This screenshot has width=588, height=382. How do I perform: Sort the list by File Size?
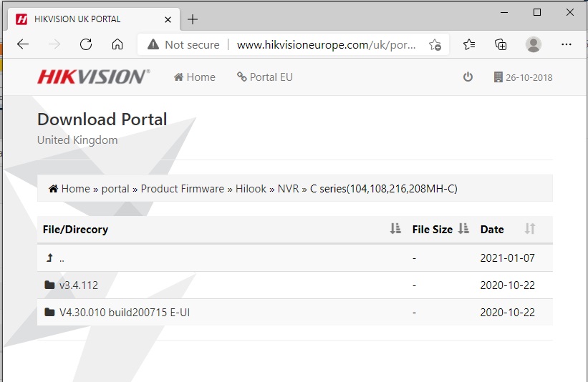tap(463, 229)
